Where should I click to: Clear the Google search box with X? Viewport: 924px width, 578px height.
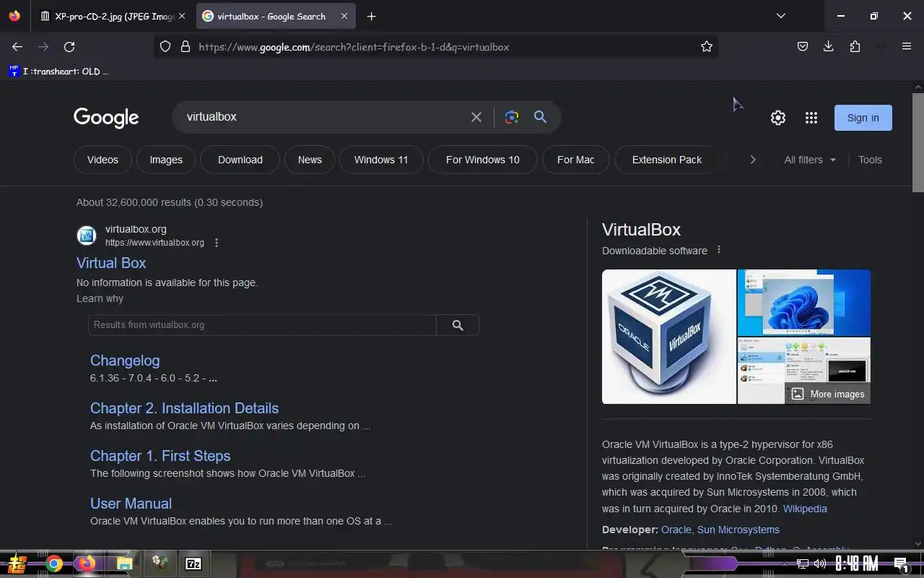click(476, 117)
